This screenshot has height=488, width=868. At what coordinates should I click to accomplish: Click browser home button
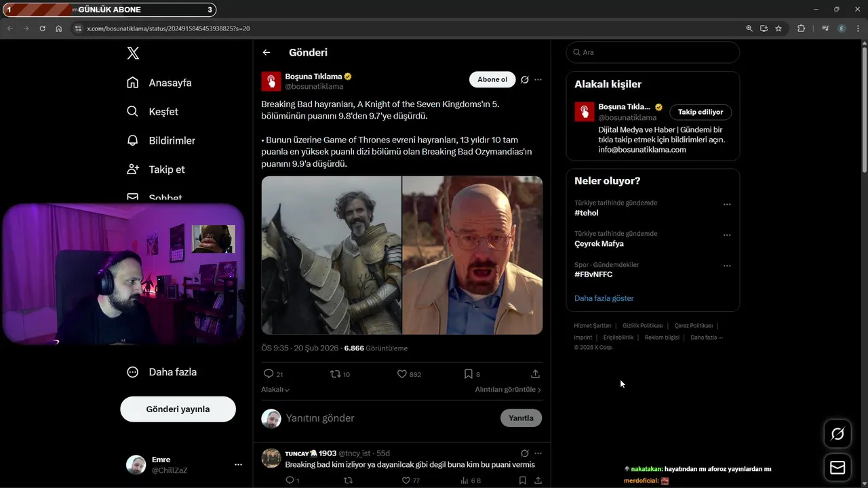click(x=58, y=28)
